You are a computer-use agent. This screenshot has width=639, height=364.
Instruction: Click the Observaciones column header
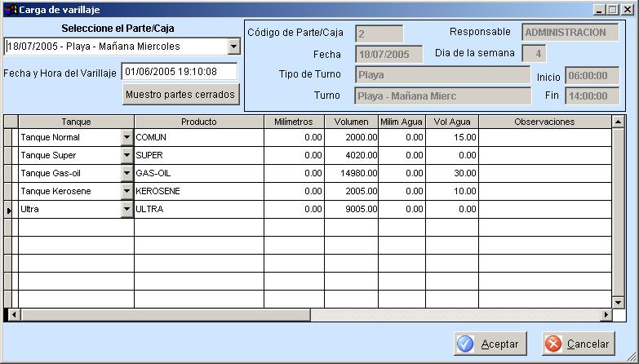click(x=545, y=122)
